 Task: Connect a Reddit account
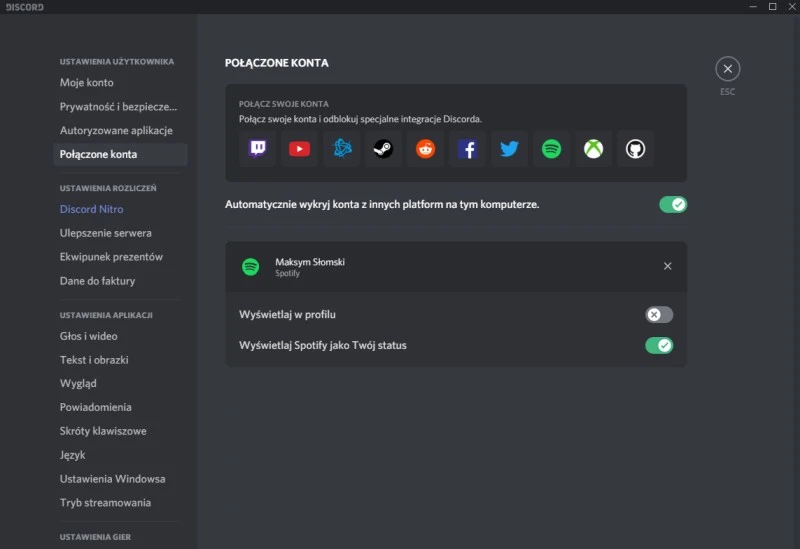426,149
